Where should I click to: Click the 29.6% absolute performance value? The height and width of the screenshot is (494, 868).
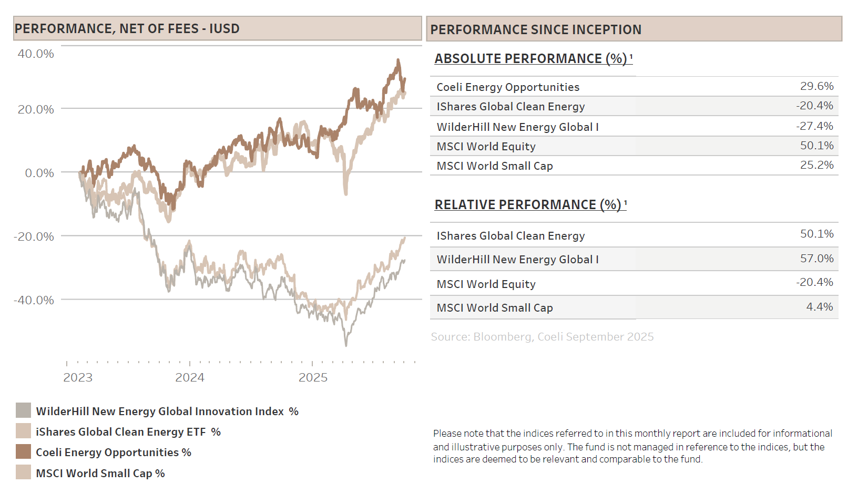[816, 86]
